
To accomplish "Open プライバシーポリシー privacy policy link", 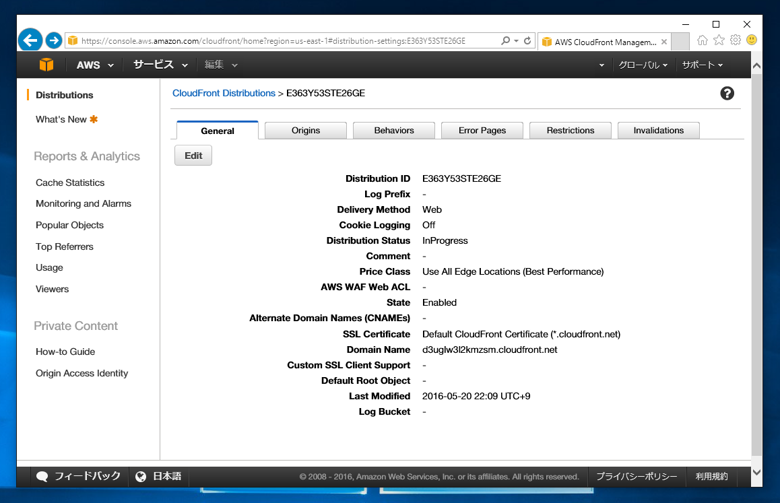I will tap(637, 476).
